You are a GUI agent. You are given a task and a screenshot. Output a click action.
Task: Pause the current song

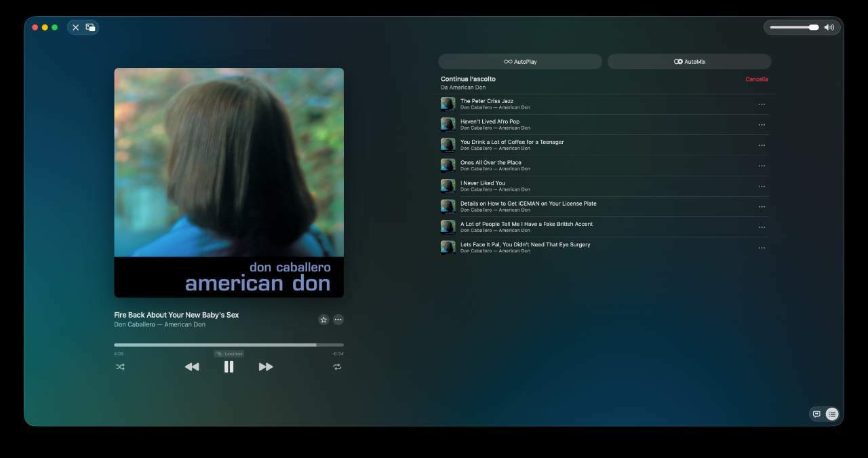tap(229, 367)
